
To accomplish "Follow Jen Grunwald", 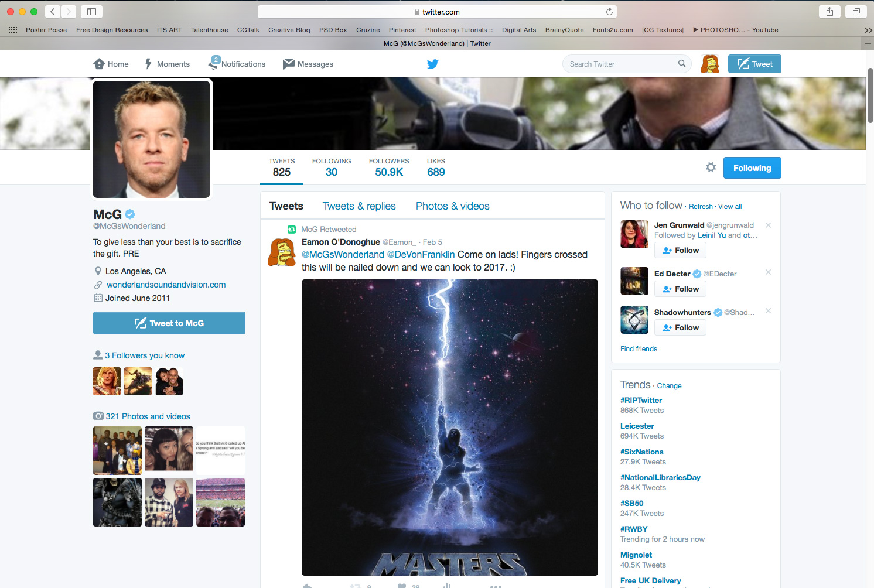I will point(680,250).
